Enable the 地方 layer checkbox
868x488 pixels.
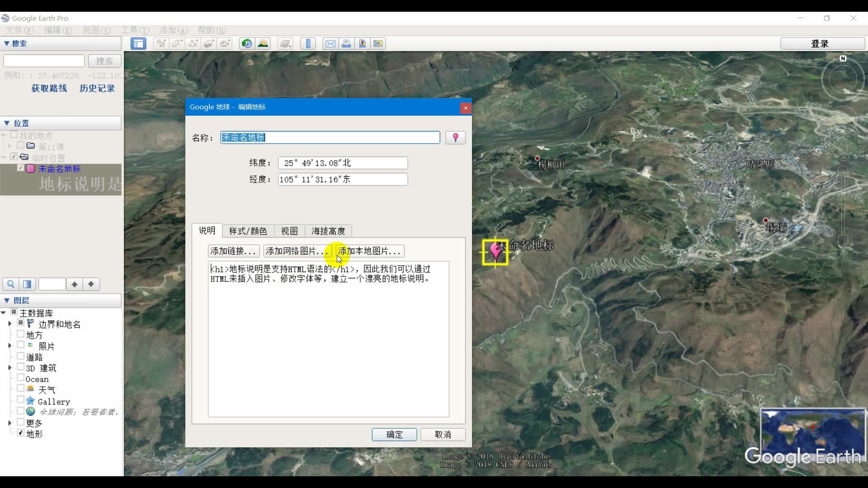tap(20, 334)
